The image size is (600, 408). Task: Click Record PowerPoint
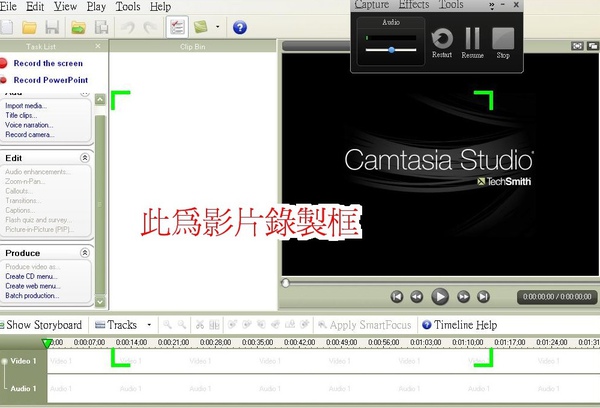tap(51, 80)
